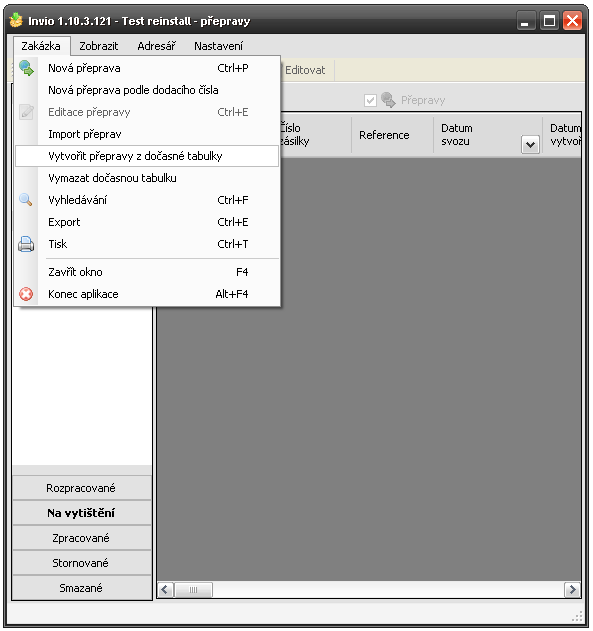Click the scroll right arrow

tap(572, 590)
